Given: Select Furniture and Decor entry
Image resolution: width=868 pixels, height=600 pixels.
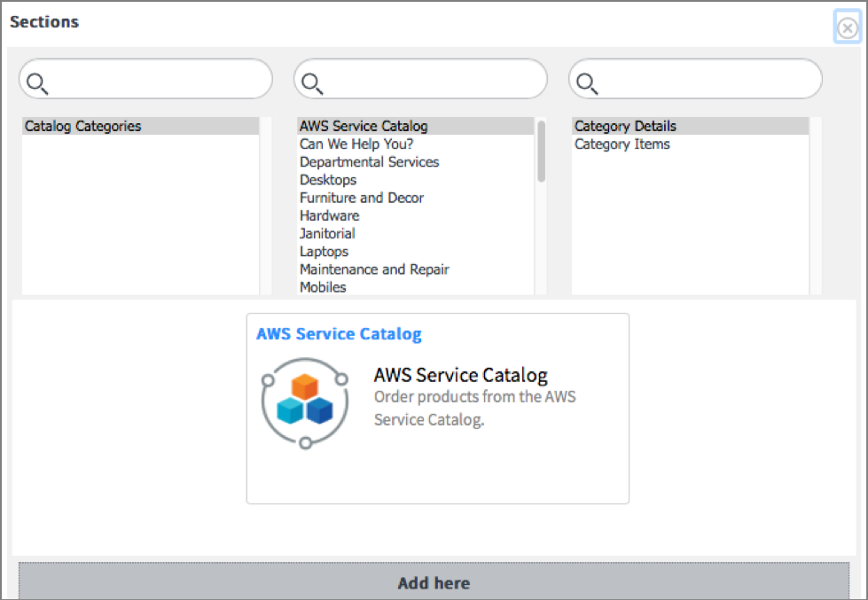Looking at the screenshot, I should click(x=415, y=198).
